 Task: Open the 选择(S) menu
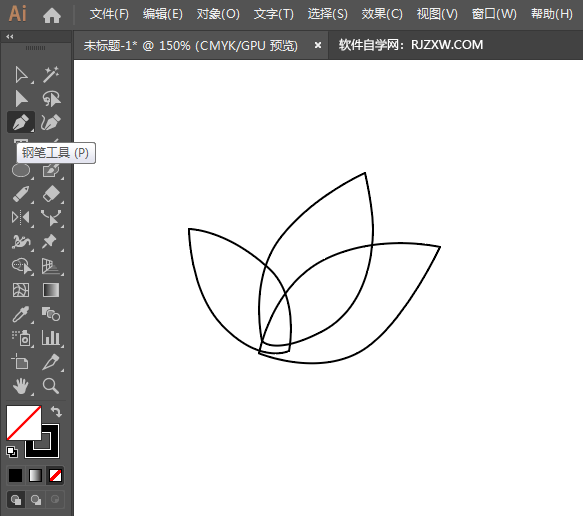coord(328,14)
